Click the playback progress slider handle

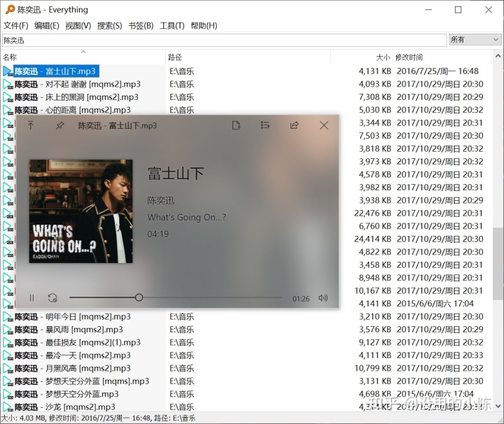[139, 297]
